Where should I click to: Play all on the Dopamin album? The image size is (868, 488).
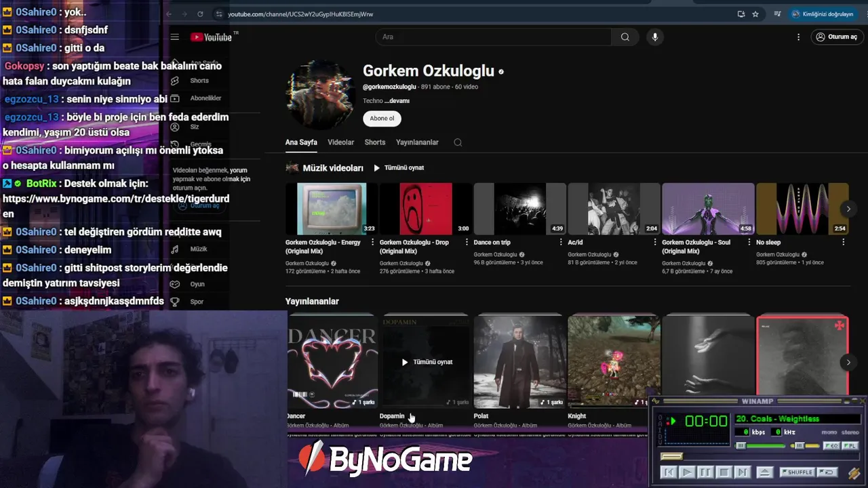pyautogui.click(x=427, y=362)
